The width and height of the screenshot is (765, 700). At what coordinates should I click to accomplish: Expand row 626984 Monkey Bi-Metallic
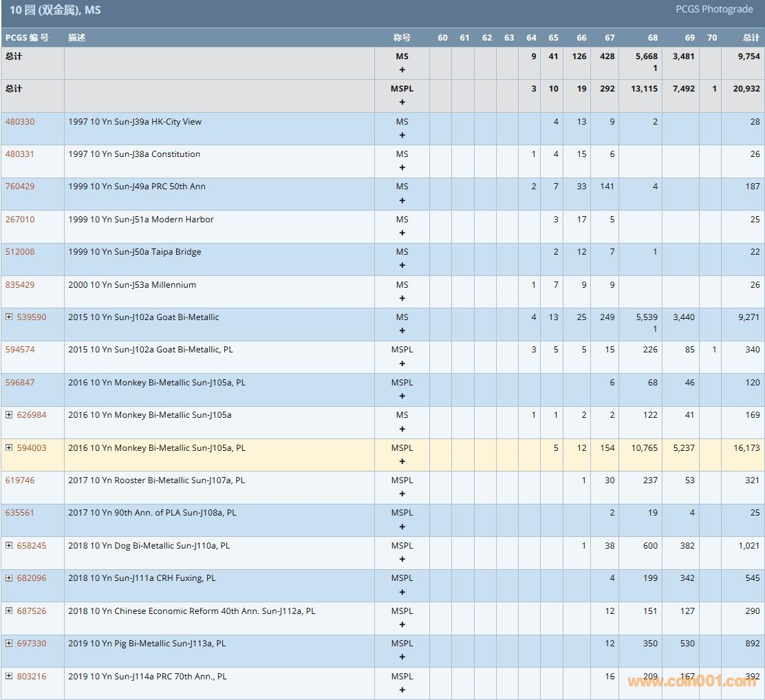tap(9, 415)
